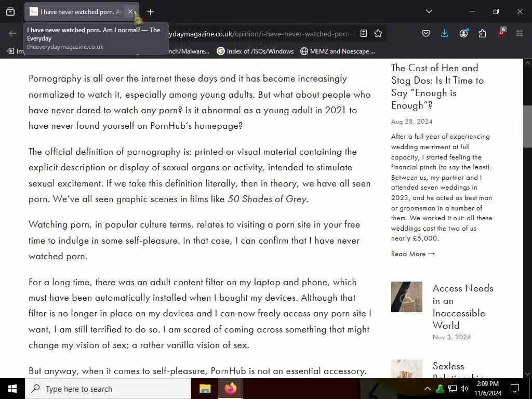Open the network status tray icon

coord(453,389)
